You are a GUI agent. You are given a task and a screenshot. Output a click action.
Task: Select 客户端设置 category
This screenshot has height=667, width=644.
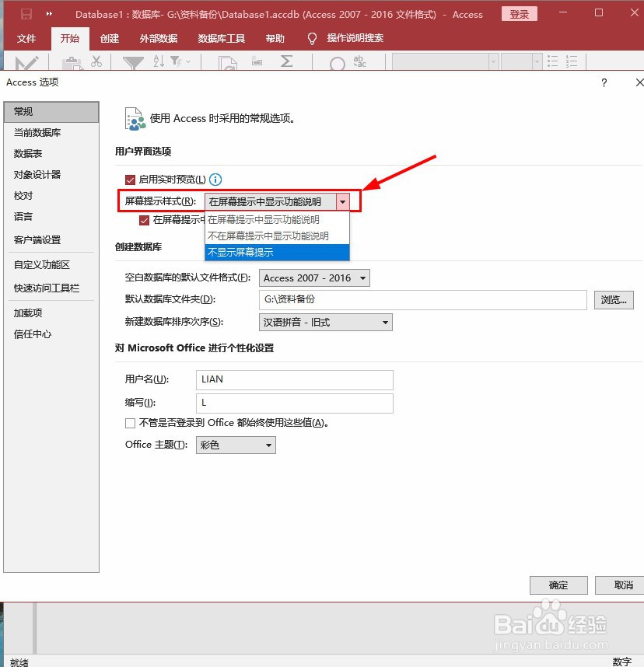tap(51, 240)
